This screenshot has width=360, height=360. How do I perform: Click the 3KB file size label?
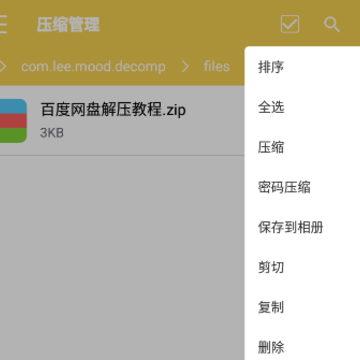tap(52, 133)
